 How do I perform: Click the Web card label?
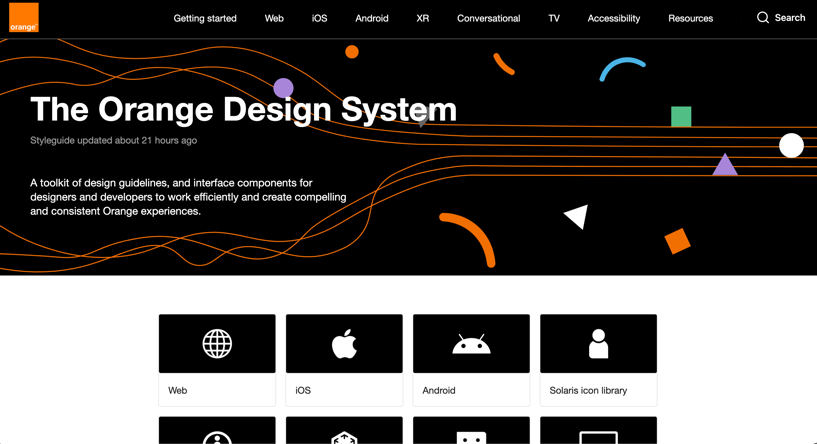click(178, 390)
